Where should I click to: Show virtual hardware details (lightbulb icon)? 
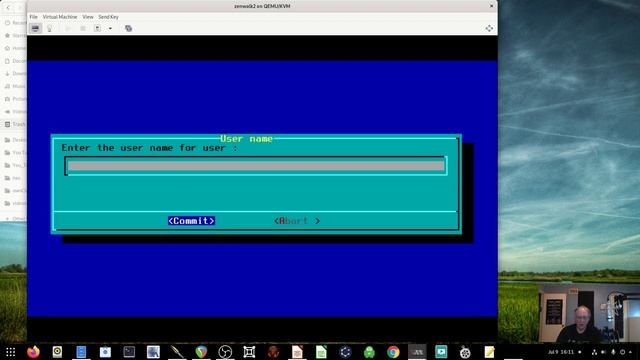[49, 28]
